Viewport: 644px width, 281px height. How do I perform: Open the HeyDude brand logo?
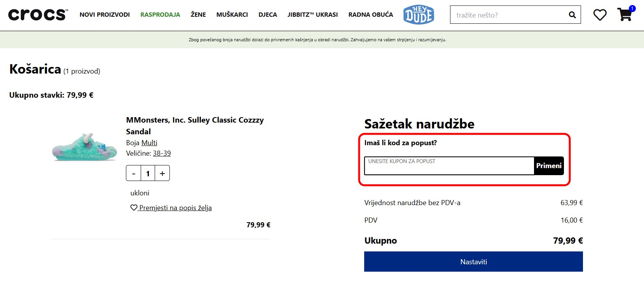click(x=419, y=15)
